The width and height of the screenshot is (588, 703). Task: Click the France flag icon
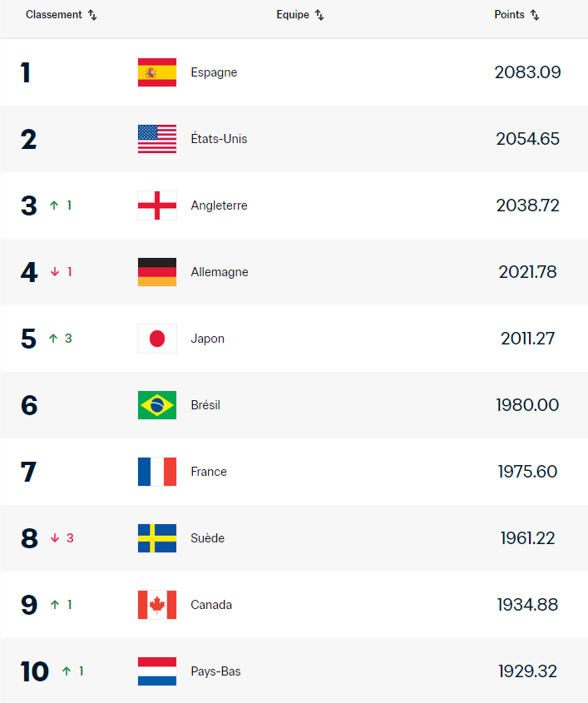click(156, 472)
